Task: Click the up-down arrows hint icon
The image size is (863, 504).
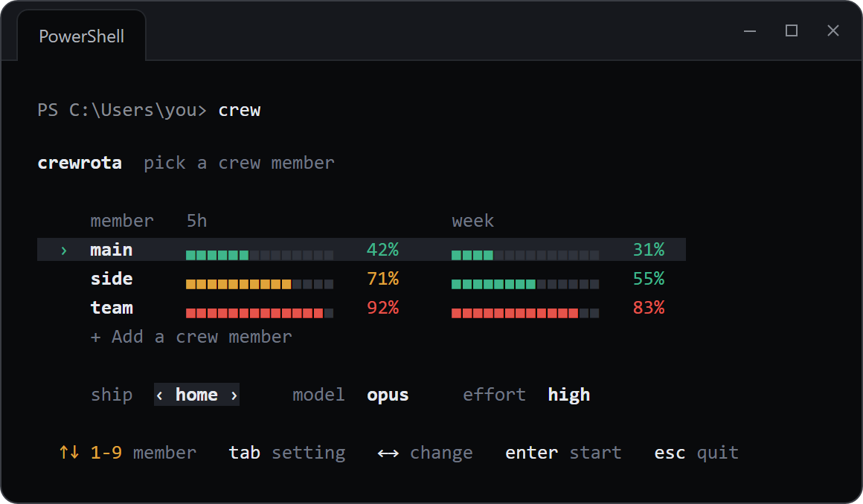Action: (69, 452)
